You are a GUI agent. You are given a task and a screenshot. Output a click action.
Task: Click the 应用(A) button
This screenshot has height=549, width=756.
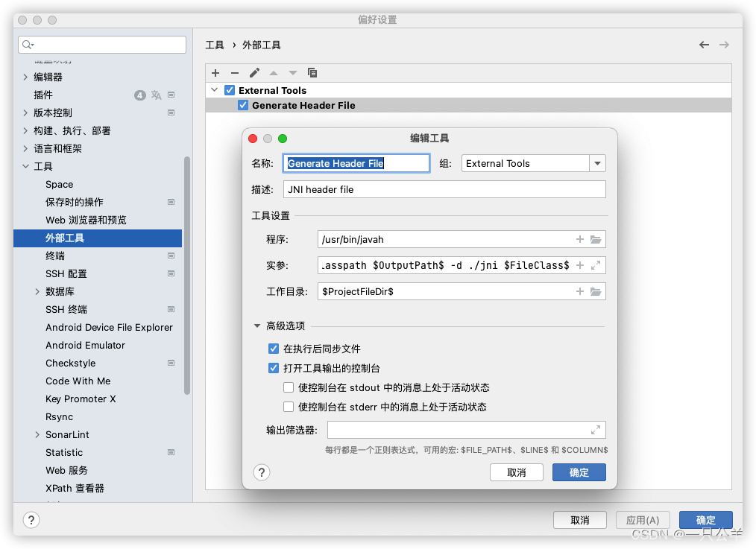(x=642, y=519)
